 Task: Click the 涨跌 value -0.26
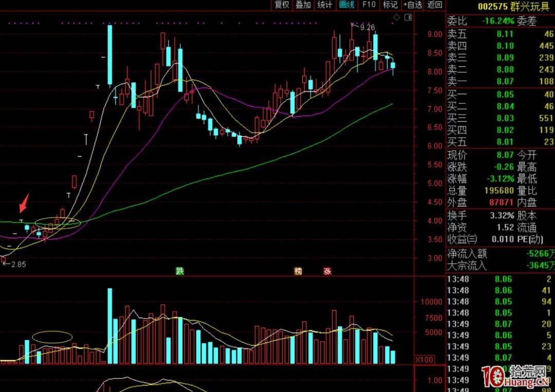[x=503, y=166]
